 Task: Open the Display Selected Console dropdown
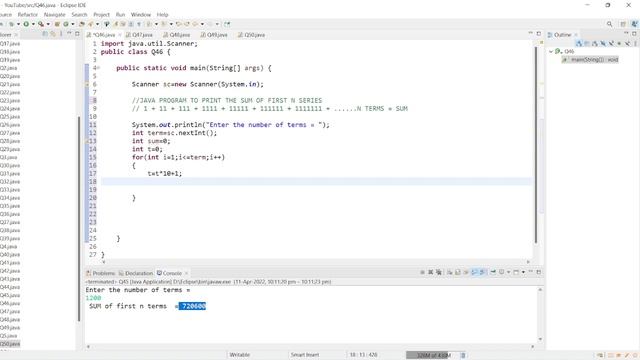point(508,272)
